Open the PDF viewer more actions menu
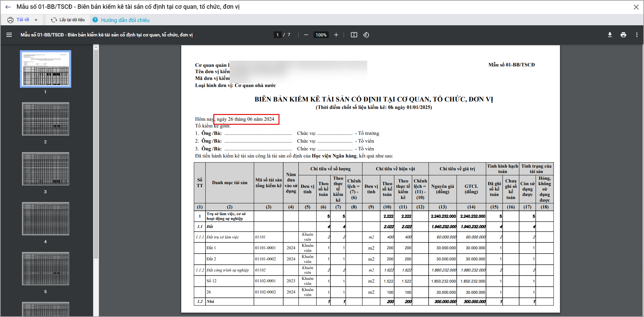Viewport: 644px width, 317px height. pyautogui.click(x=637, y=35)
